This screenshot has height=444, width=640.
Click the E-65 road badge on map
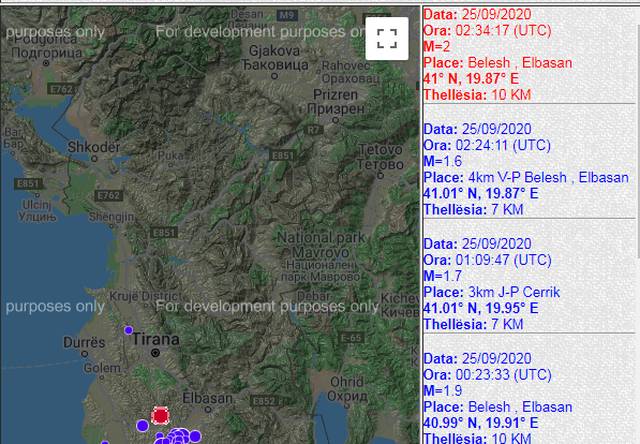(351, 338)
